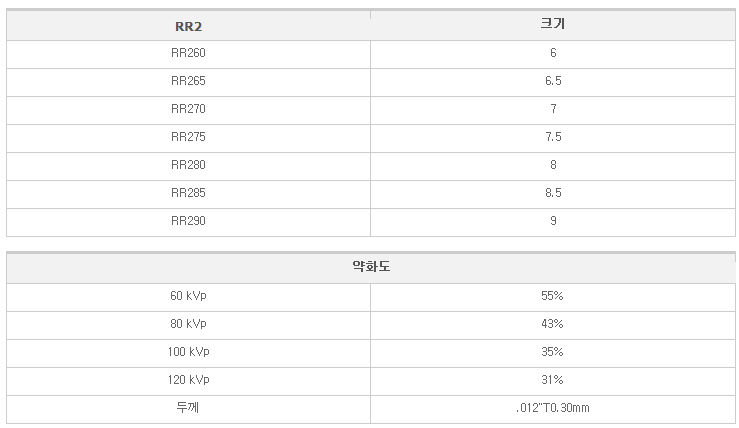739x428 pixels.
Task: Select the RR260 model cell
Action: pyautogui.click(x=189, y=53)
